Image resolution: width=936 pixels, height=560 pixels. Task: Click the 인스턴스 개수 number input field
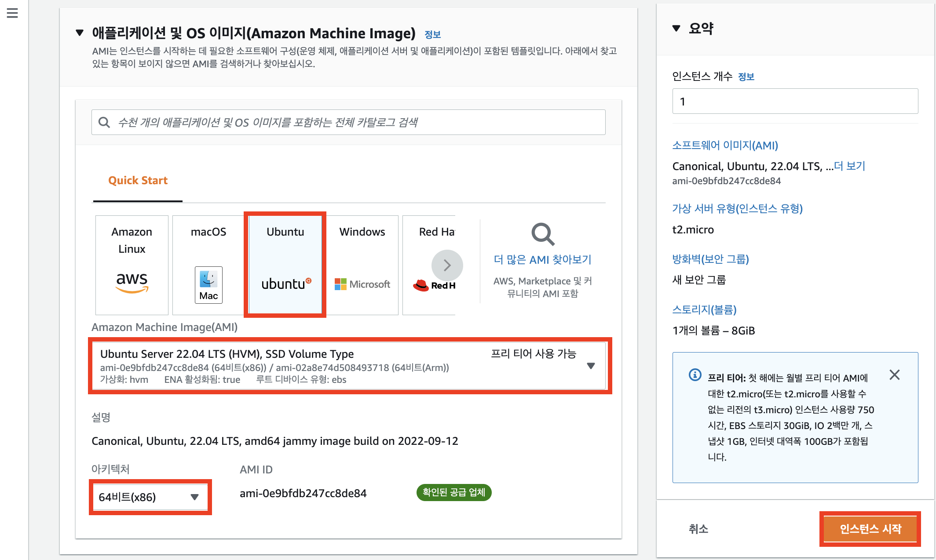(795, 101)
